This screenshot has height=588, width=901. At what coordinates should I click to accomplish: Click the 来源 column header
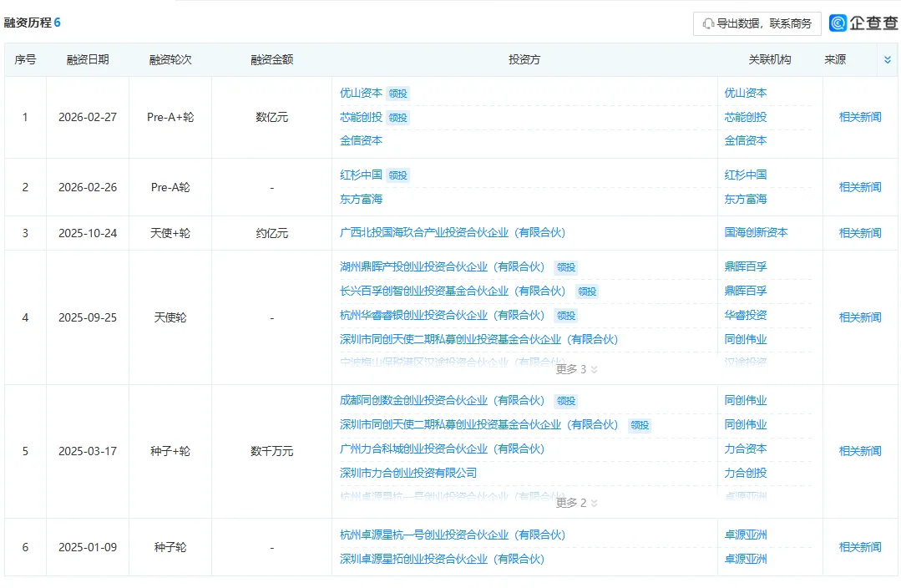click(835, 60)
